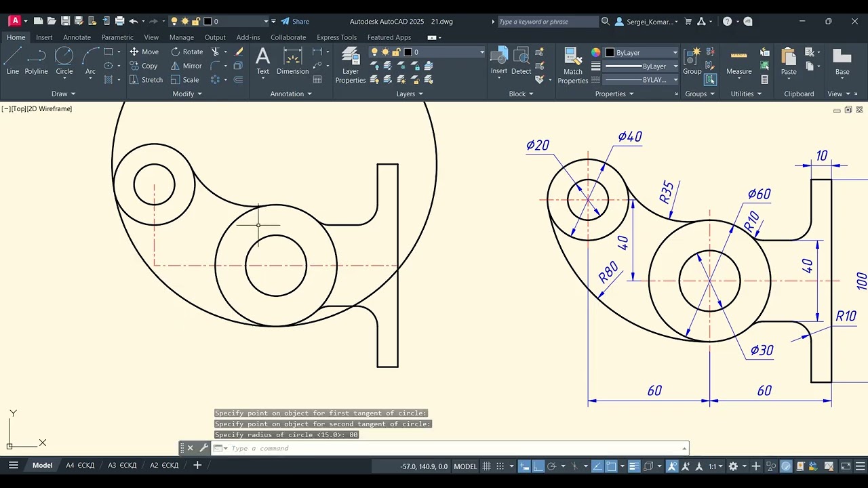Select the Line drawing tool
868x488 pixels.
click(x=13, y=61)
